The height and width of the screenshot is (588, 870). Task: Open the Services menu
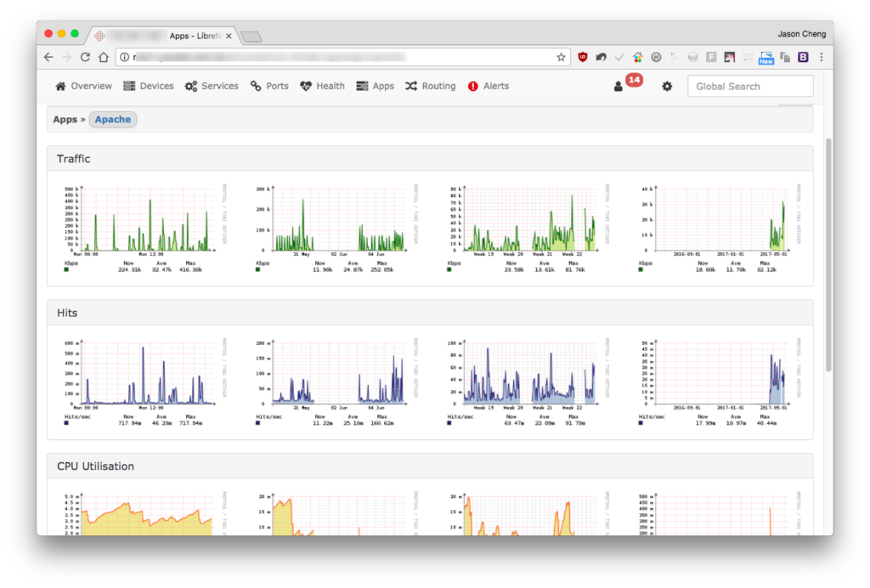[x=212, y=86]
